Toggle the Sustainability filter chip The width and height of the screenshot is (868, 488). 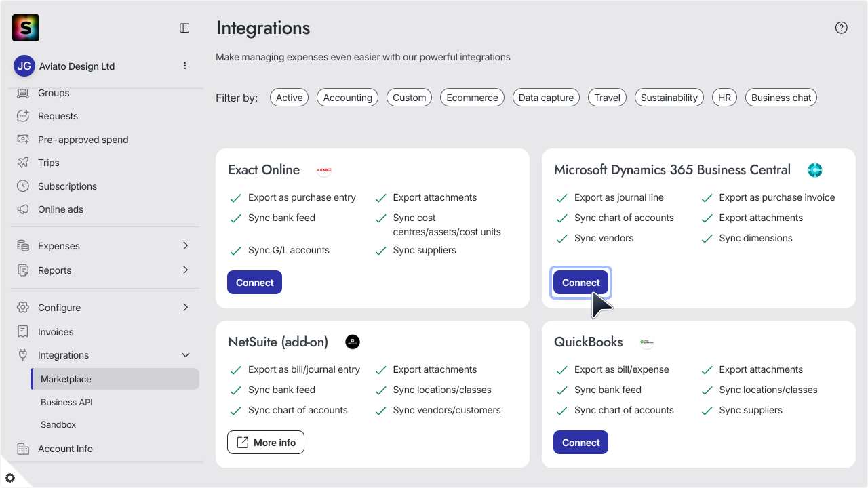(x=669, y=98)
